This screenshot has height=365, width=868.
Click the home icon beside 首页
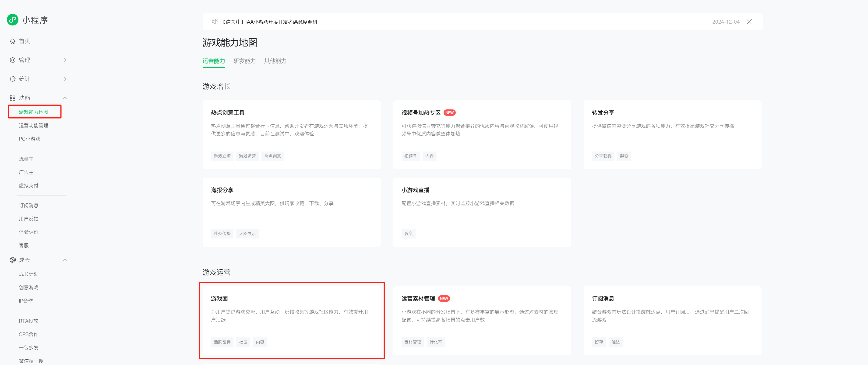point(12,41)
